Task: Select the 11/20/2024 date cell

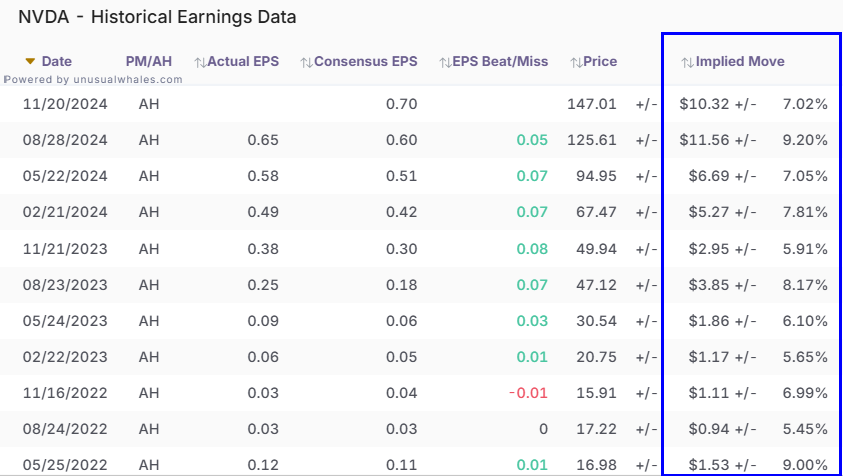Action: [65, 104]
